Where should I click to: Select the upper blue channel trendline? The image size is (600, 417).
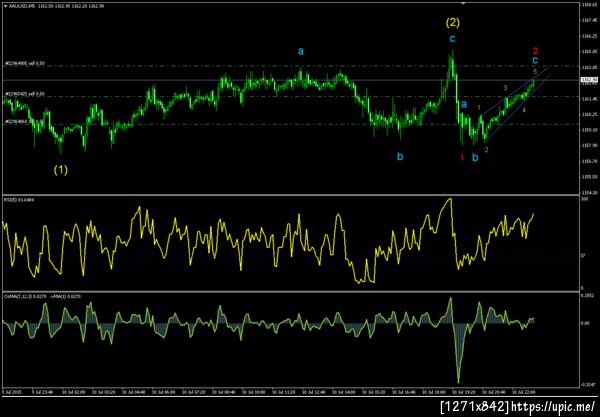click(x=516, y=90)
